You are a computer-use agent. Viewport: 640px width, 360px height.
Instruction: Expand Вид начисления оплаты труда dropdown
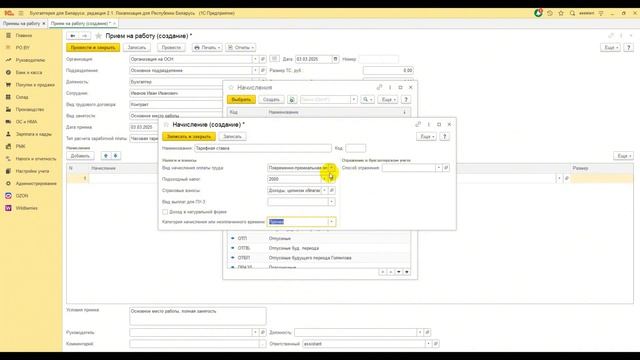331,168
